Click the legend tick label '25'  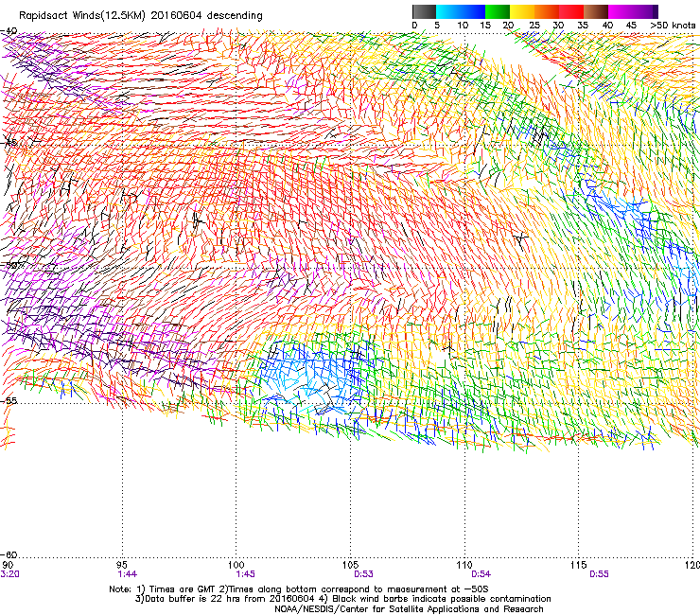pyautogui.click(x=534, y=26)
